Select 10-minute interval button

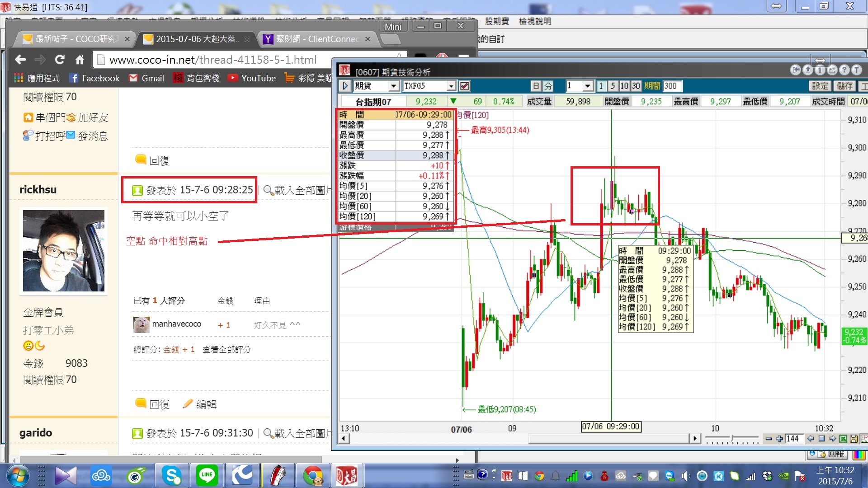pyautogui.click(x=624, y=86)
